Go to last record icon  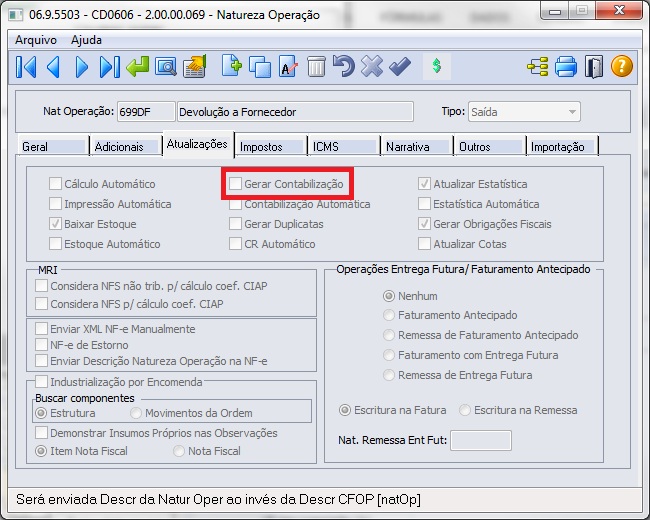click(109, 67)
